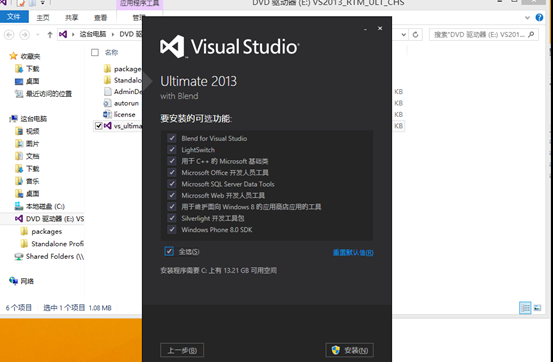Viewport: 553px width, 362px height.
Task: Open 桌面 under favorites
Action: click(x=32, y=81)
